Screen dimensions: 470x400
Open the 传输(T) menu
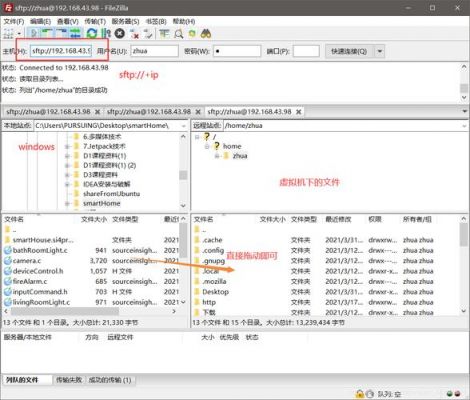pyautogui.click(x=95, y=21)
